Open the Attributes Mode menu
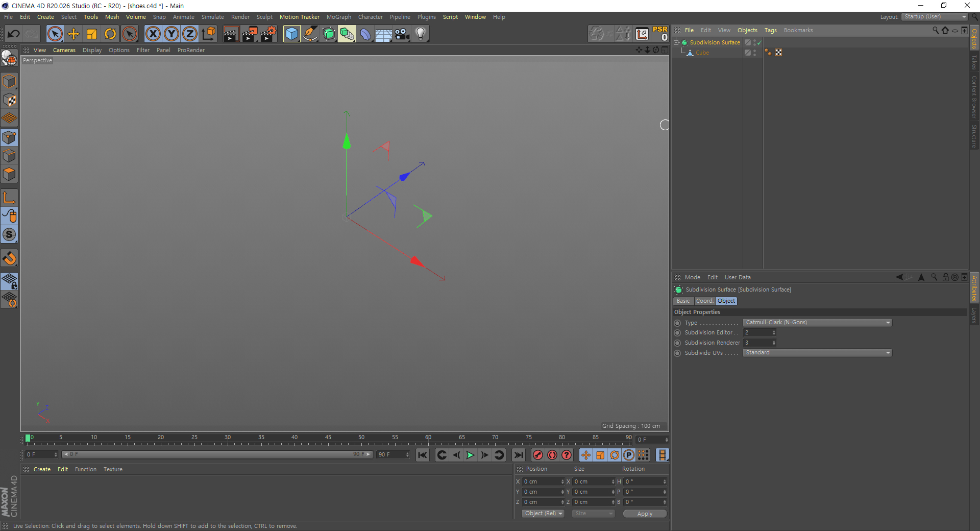The height and width of the screenshot is (531, 980). (x=692, y=277)
